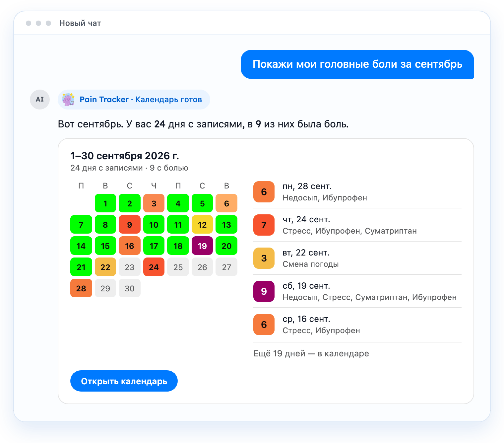Click 'Стресс, Ибупрофен, Суматриптан' entry text
Screen dimensions: 504x444
pyautogui.click(x=350, y=231)
